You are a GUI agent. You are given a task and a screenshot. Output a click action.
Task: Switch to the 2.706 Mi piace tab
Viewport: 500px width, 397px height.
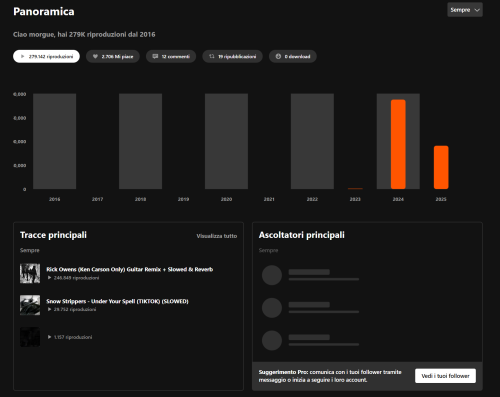tap(113, 56)
